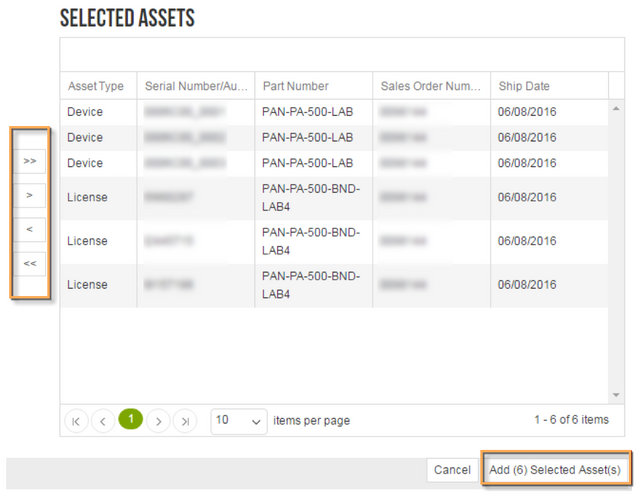Select the first Device row

click(x=300, y=112)
